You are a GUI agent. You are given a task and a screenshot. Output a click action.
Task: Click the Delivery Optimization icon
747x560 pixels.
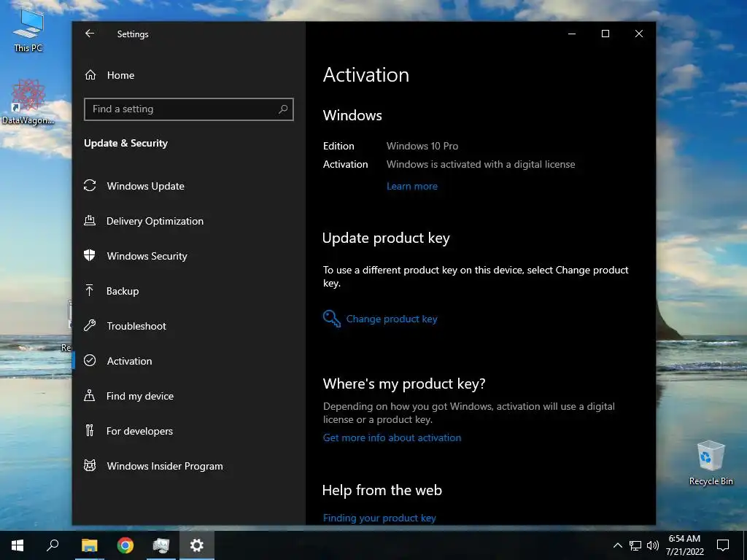pyautogui.click(x=90, y=220)
